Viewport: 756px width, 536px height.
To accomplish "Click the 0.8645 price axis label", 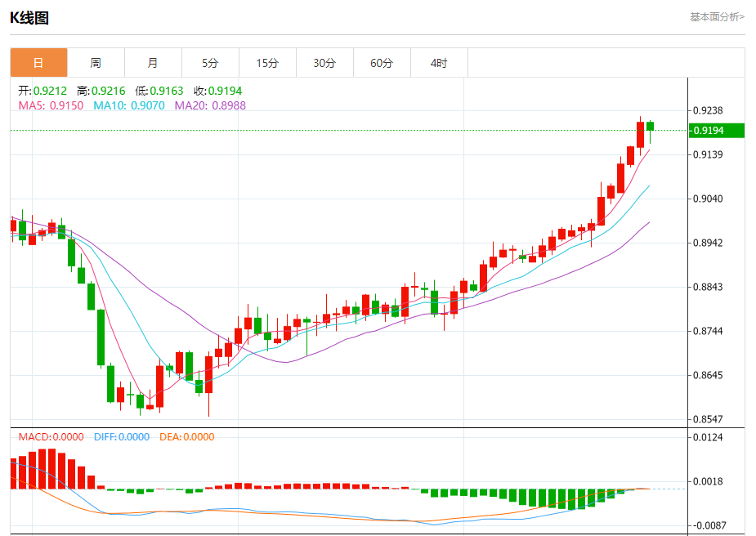I will pyautogui.click(x=708, y=375).
